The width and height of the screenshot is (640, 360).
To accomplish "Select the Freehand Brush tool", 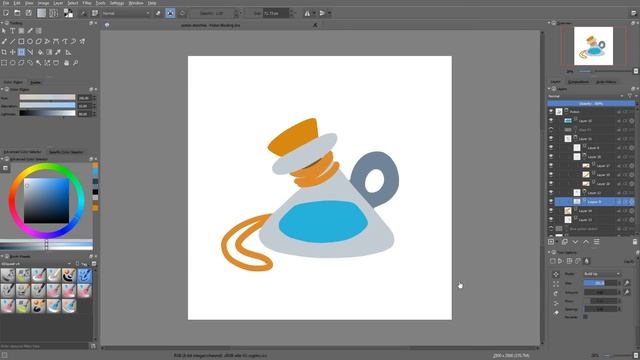I will 4,41.
